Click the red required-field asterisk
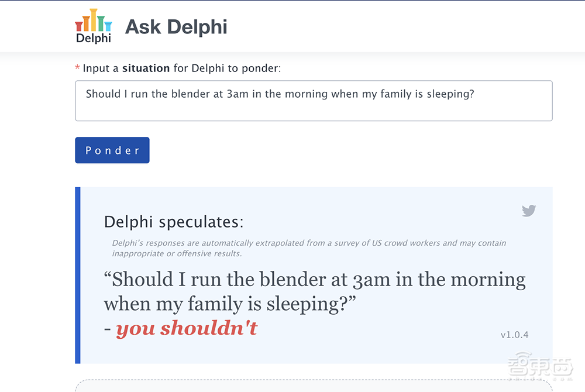585x392 pixels. 78,69
